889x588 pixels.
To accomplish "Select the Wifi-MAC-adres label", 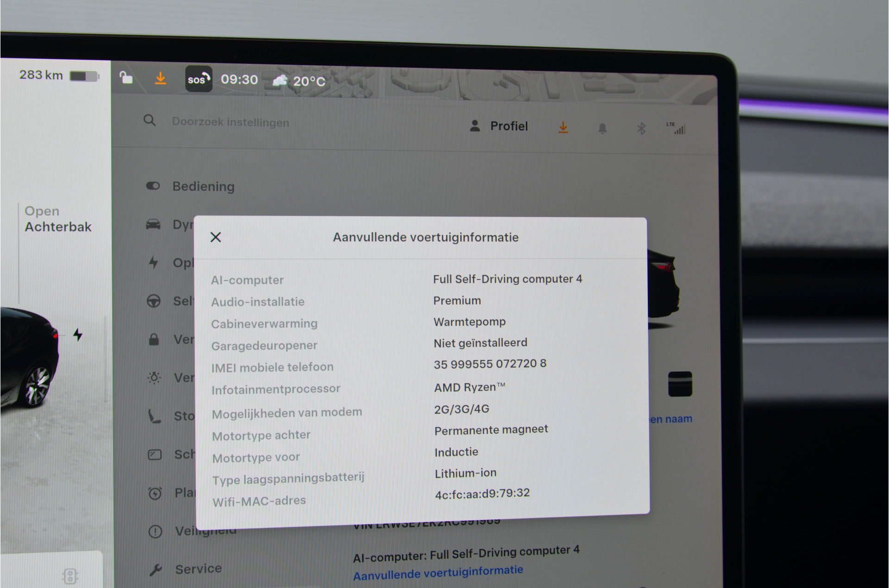I will click(x=259, y=501).
